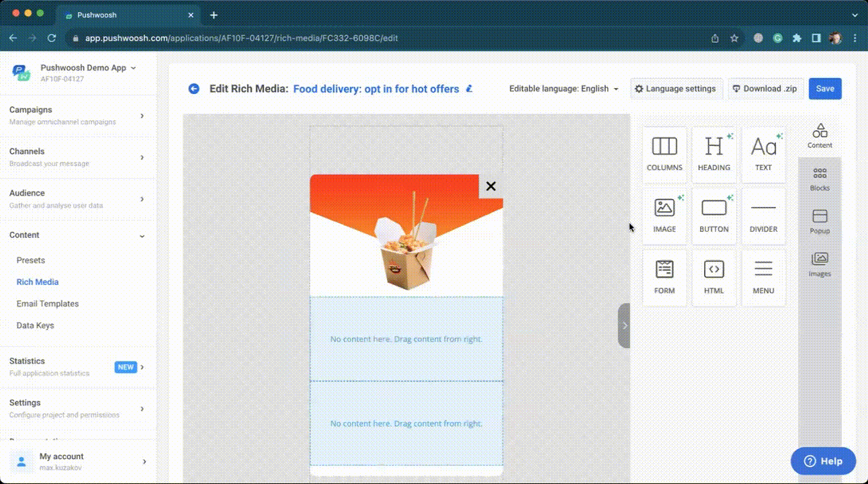Pick the Heading content tool
Image resolution: width=868 pixels, height=484 pixels.
713,155
